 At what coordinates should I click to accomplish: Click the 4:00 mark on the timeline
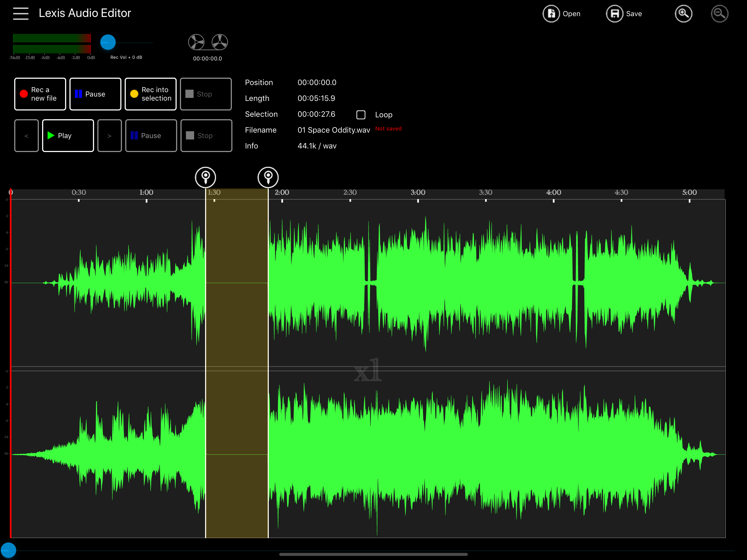tap(553, 192)
